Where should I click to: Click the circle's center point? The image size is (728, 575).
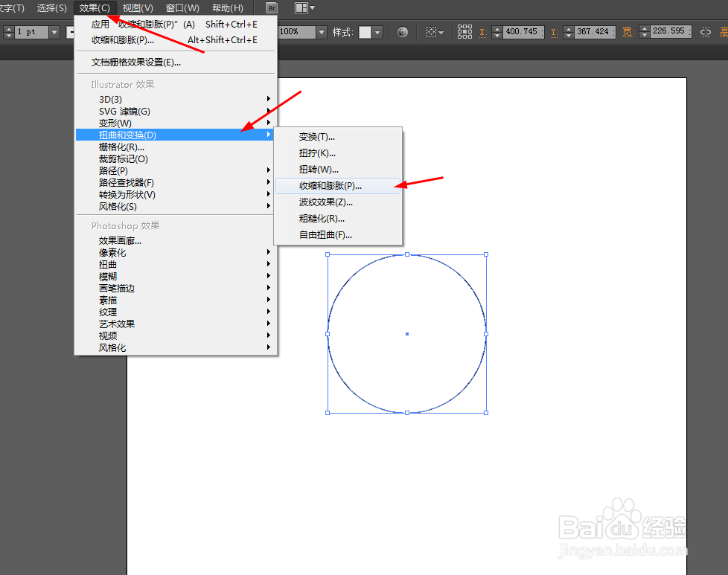(407, 334)
